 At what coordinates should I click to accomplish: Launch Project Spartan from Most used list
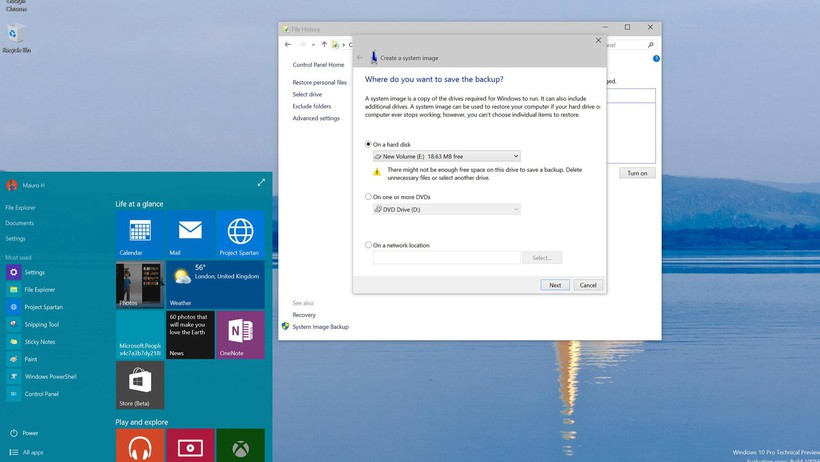coord(43,307)
